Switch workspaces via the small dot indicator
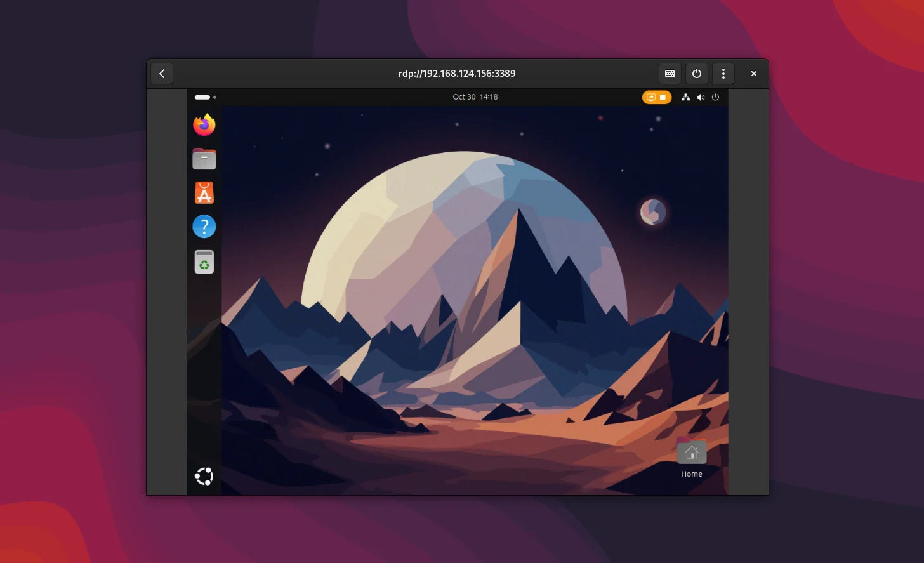The width and height of the screenshot is (924, 563). coord(214,97)
